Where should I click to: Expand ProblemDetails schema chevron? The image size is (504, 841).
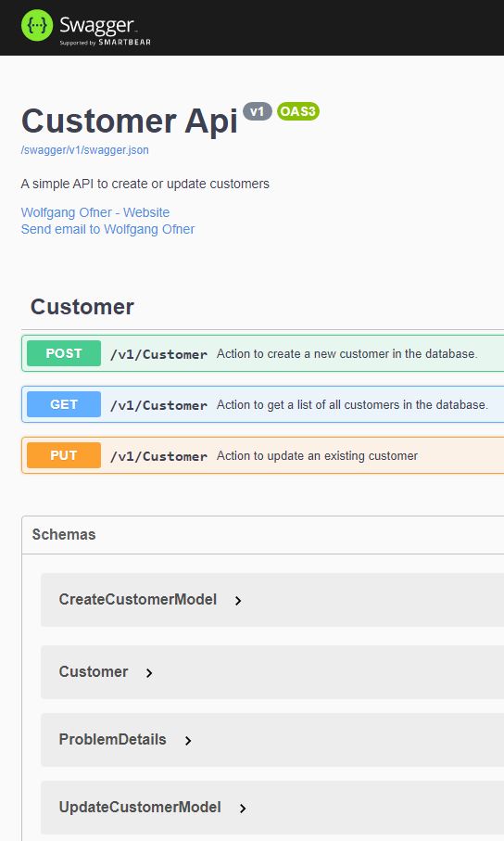[x=188, y=741]
